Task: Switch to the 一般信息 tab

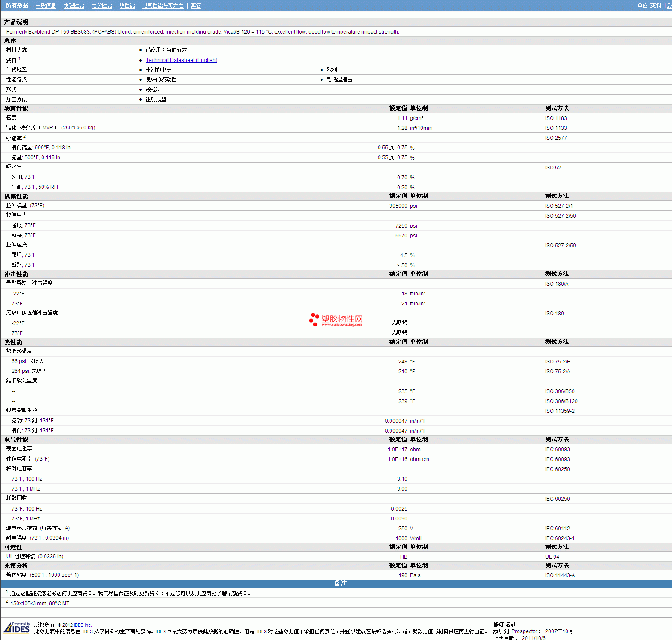Action: click(x=46, y=6)
